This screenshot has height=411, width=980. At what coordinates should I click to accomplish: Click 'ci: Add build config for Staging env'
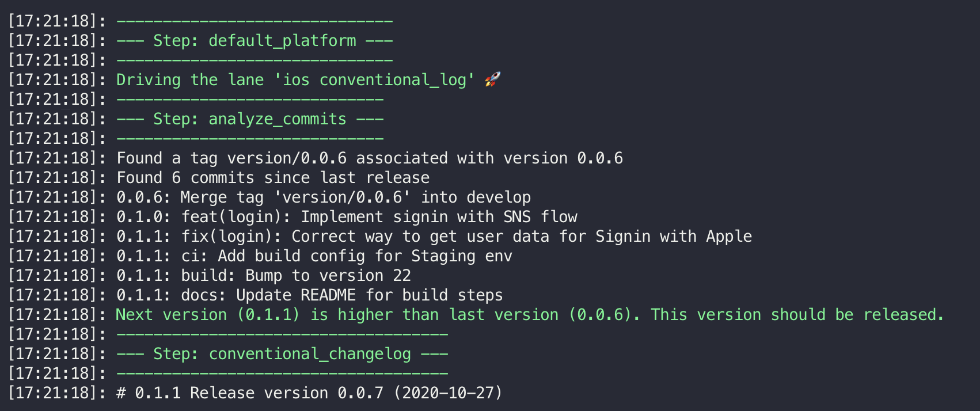(x=347, y=256)
